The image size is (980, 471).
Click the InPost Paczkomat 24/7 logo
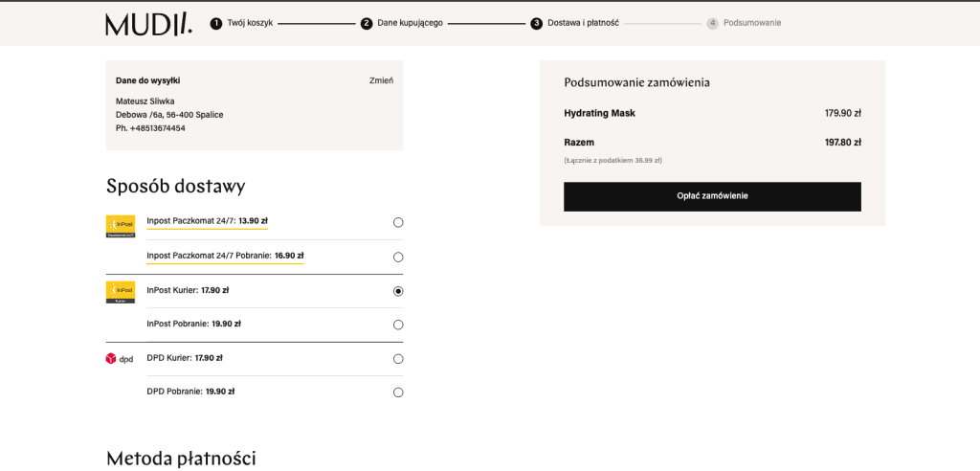(120, 226)
